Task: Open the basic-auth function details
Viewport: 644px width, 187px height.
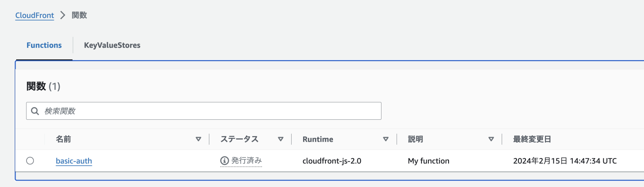Action: pyautogui.click(x=74, y=161)
